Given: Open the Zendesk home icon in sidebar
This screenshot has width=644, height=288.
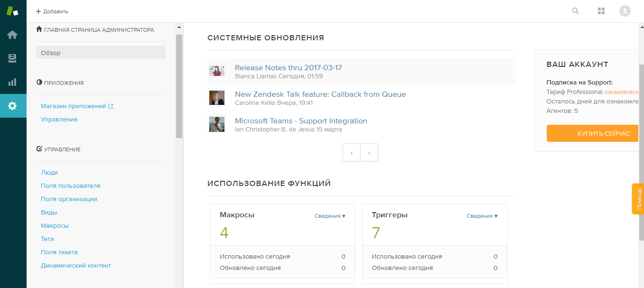Looking at the screenshot, I should 13,34.
